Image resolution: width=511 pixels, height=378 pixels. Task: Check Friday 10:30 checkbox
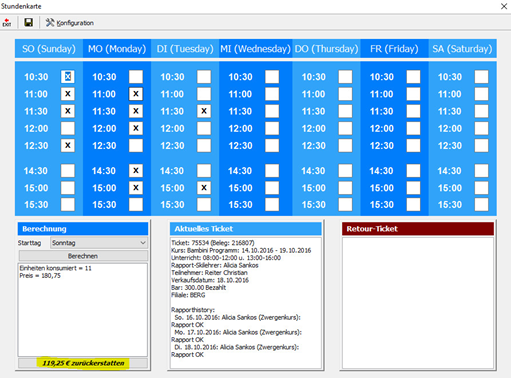pos(413,77)
